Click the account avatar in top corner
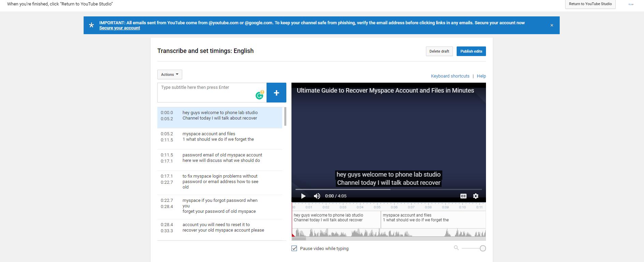 coord(631,4)
